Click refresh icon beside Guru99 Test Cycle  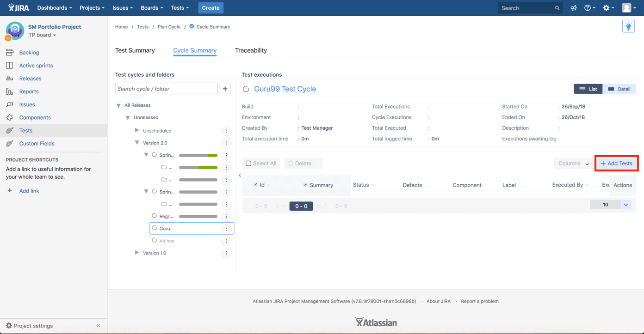[x=246, y=89]
